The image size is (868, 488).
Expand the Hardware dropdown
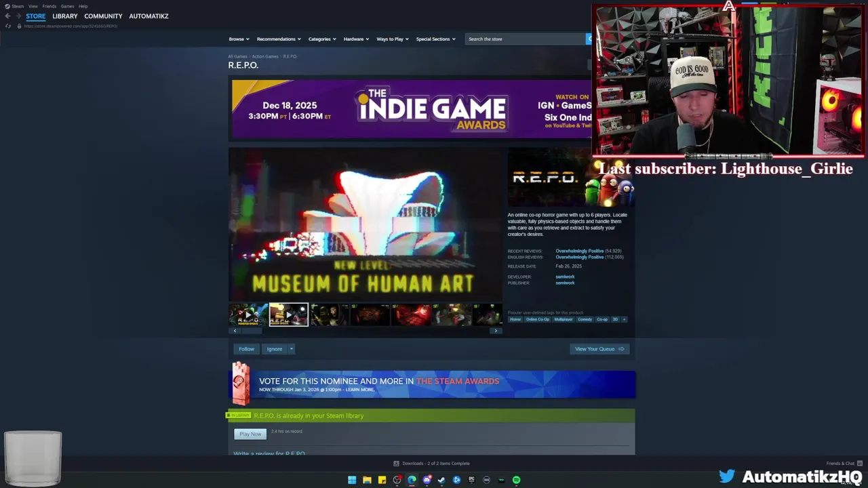tap(356, 39)
